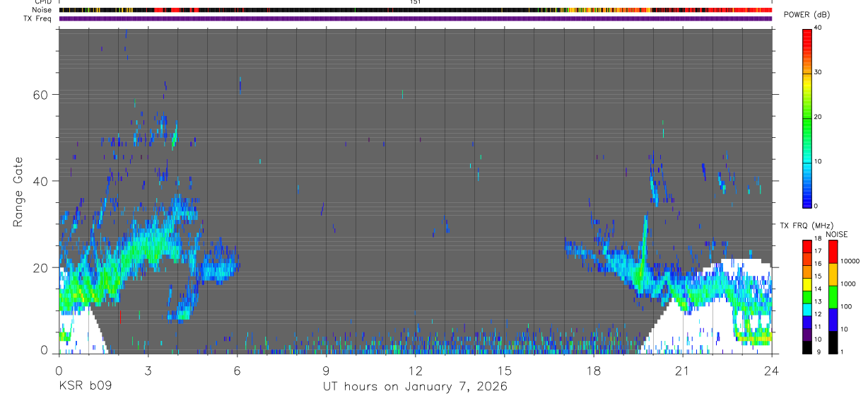Click the Noise strip at top
The image size is (868, 401).
click(x=416, y=10)
